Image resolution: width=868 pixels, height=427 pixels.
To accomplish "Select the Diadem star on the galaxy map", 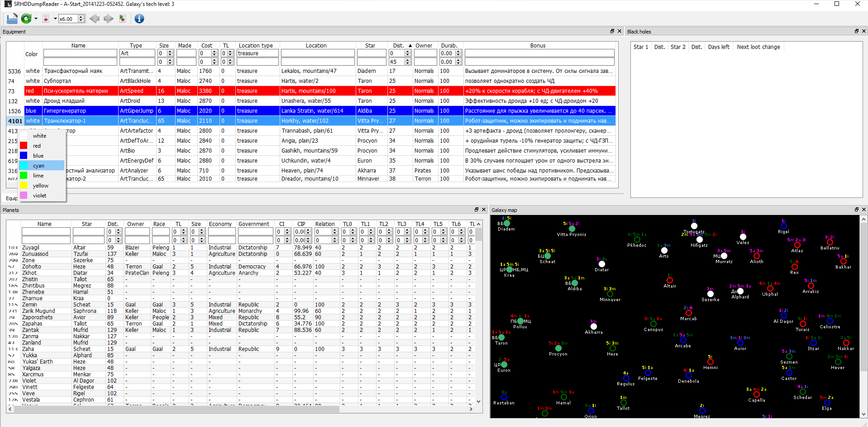I will click(507, 223).
